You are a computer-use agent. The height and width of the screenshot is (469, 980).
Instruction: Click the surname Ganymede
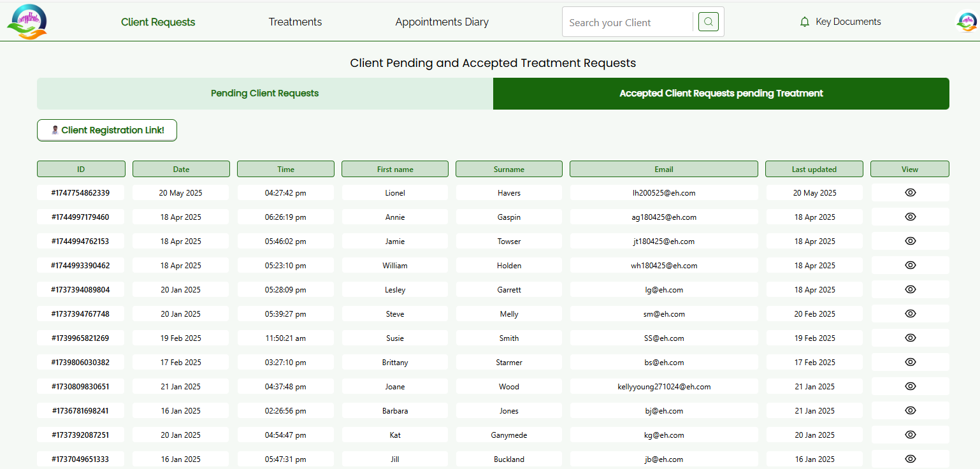tap(509, 435)
